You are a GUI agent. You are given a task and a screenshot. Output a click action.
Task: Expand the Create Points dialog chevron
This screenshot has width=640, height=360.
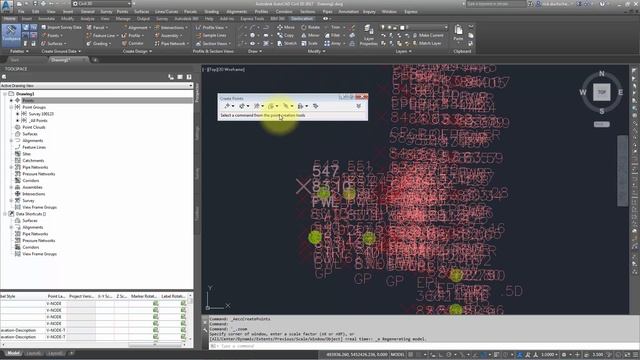tap(359, 106)
